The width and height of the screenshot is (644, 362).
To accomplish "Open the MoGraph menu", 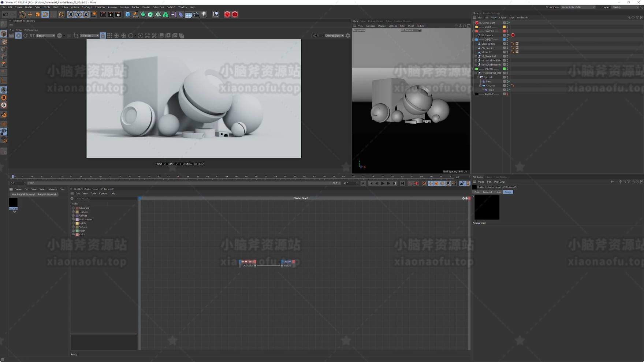I will point(87,7).
